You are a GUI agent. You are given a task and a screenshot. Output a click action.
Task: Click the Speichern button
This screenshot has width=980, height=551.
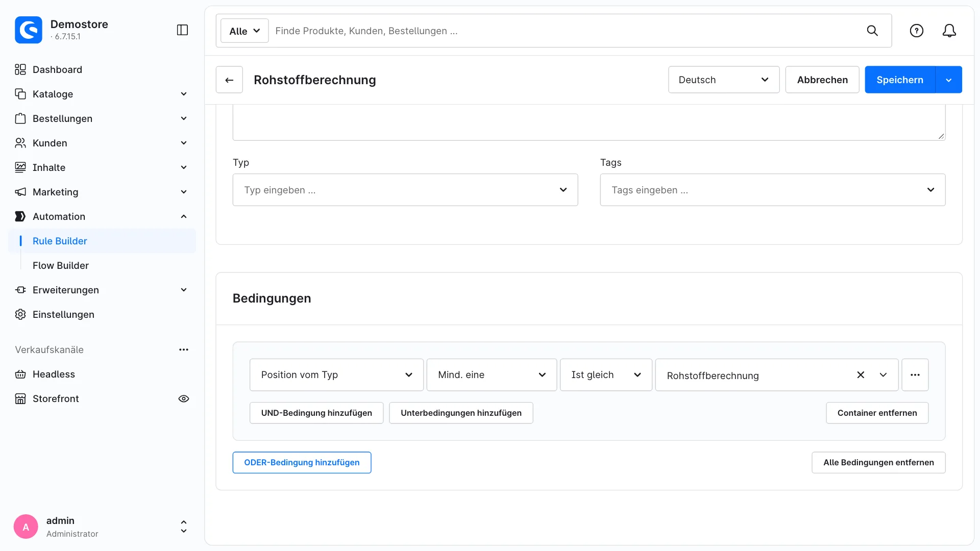pyautogui.click(x=900, y=80)
